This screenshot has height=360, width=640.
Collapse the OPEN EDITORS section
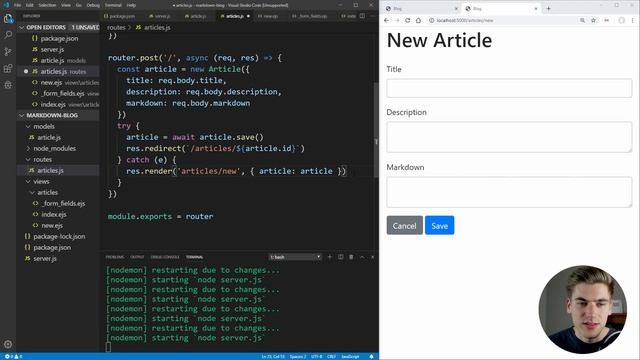(x=58, y=27)
